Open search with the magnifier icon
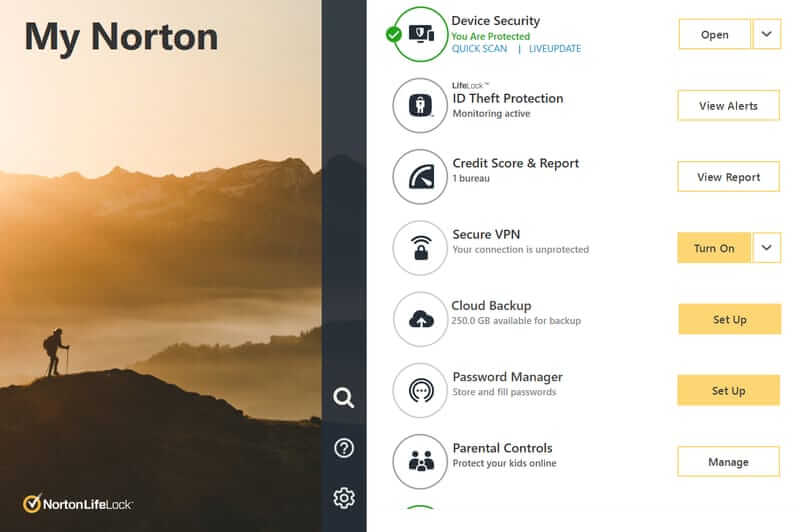The width and height of the screenshot is (800, 532). click(343, 397)
